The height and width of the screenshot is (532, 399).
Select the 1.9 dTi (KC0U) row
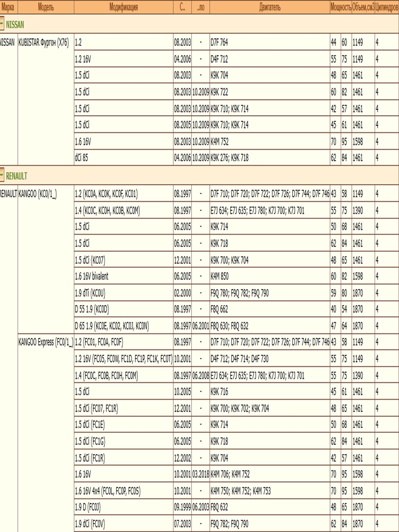click(90, 293)
